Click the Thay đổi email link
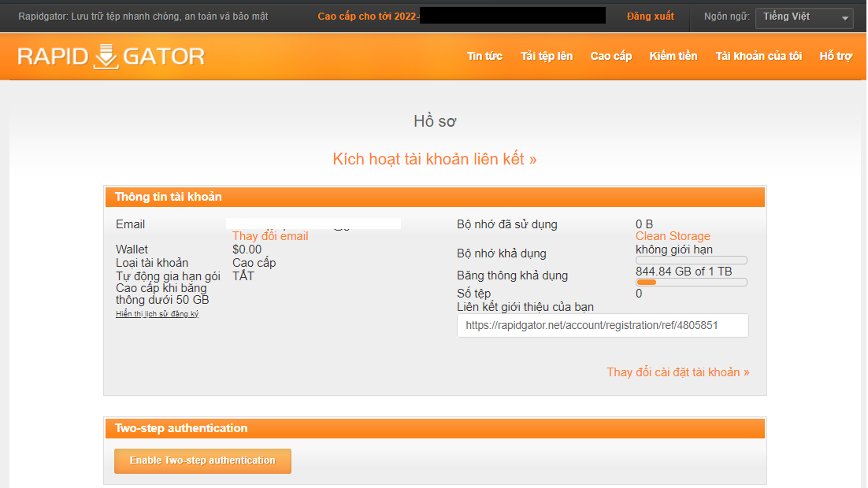 270,236
